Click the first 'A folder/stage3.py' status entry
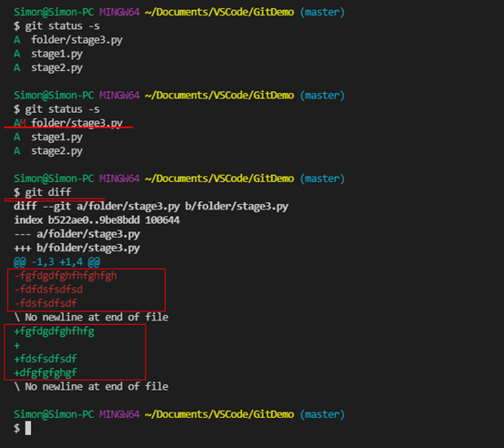Screen dimensions: 504x448 pos(68,40)
